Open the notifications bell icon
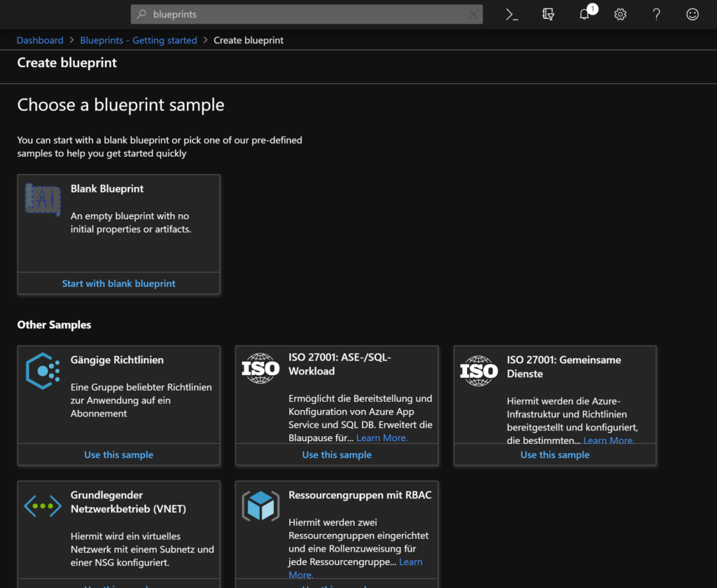The width and height of the screenshot is (717, 588). [584, 15]
